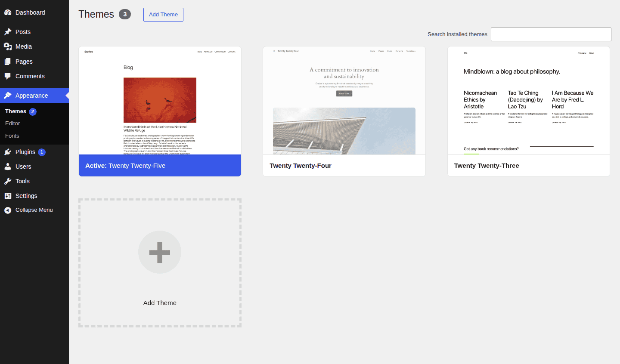Click the Media icon in sidebar
This screenshot has width=620, height=364.
click(x=8, y=46)
